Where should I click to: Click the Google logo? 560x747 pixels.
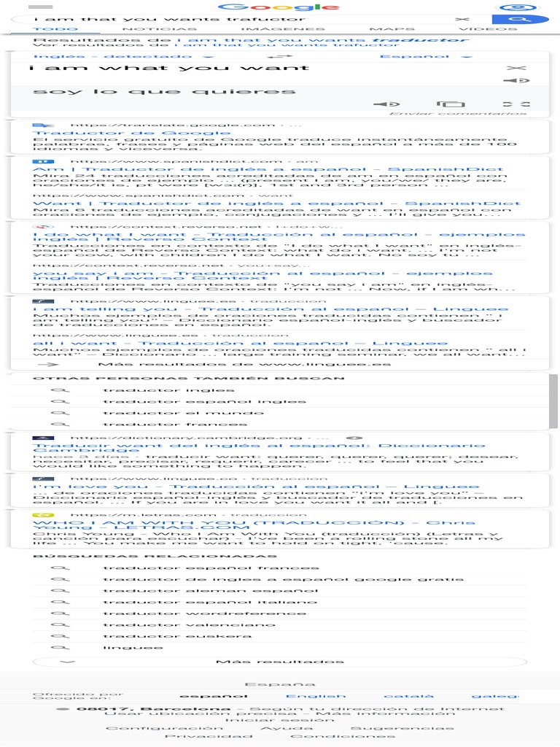pos(279,7)
